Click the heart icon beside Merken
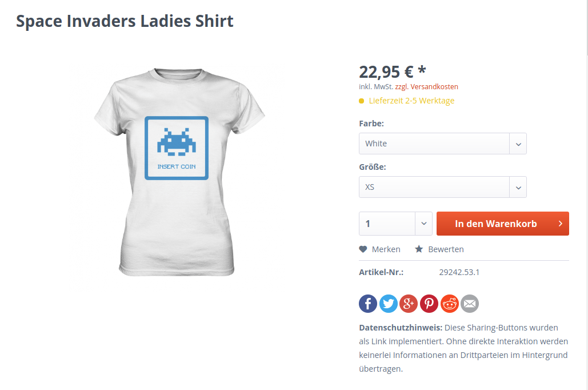This screenshot has width=588, height=390. tap(363, 249)
